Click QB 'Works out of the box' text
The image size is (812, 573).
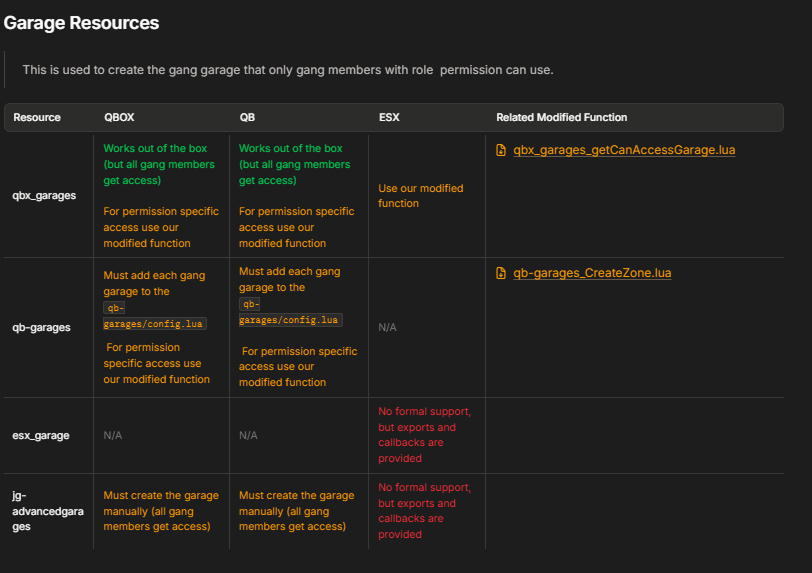(294, 164)
